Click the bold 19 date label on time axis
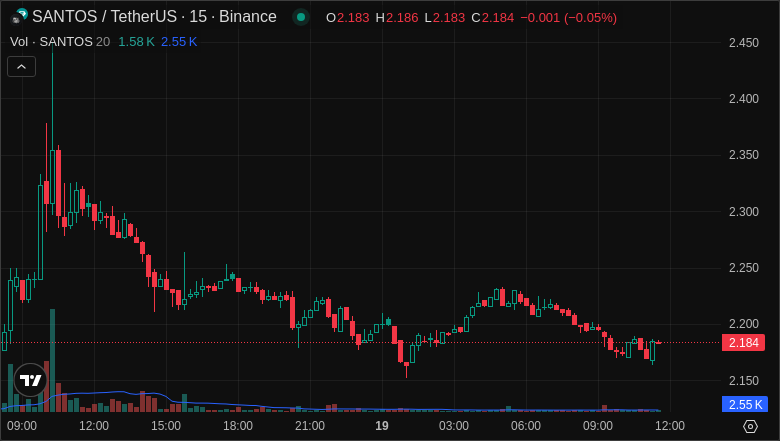780x441 pixels. (382, 426)
